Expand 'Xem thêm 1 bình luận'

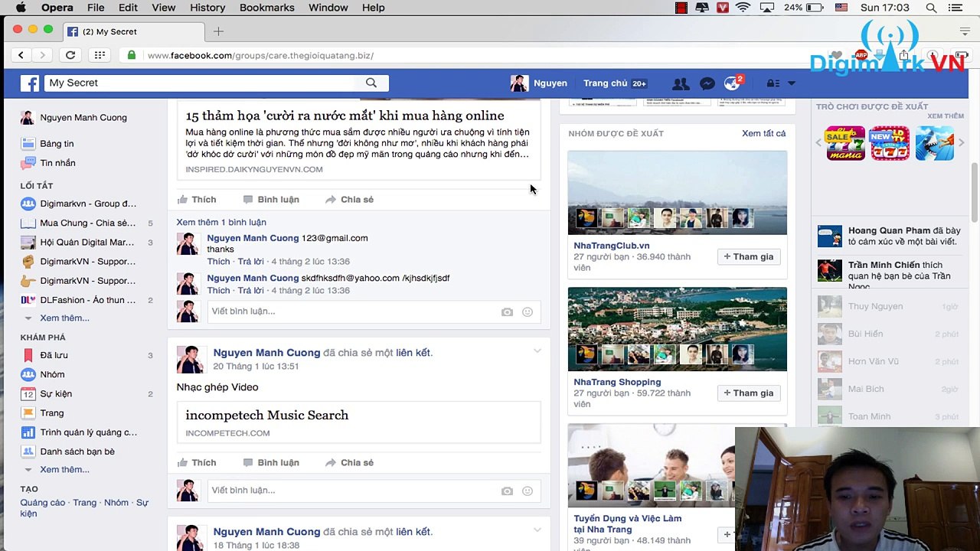tap(221, 222)
